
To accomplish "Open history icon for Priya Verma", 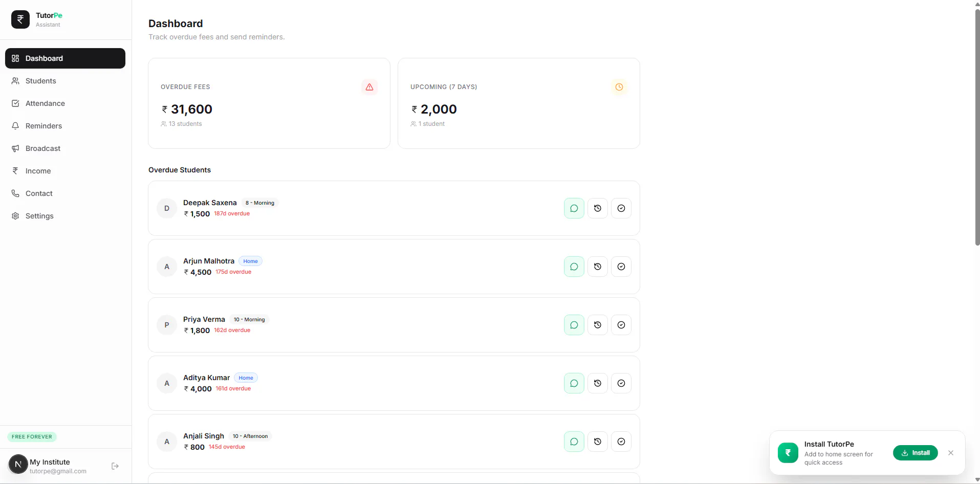I will click(x=597, y=325).
